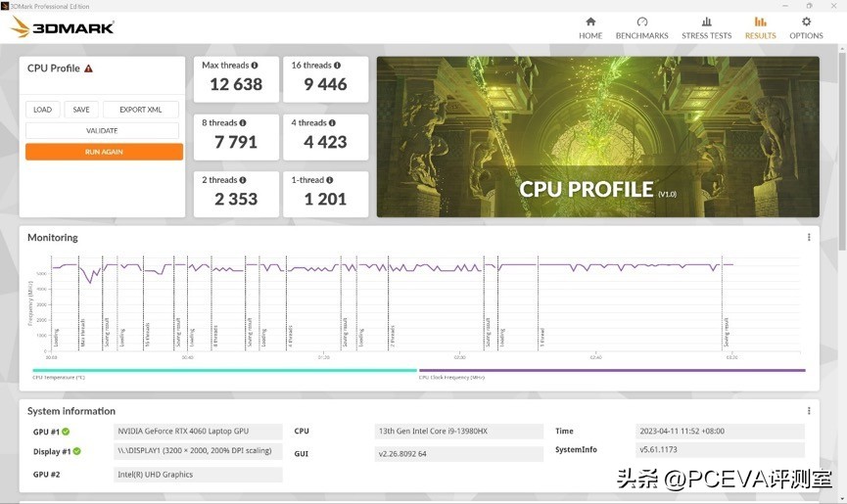Click the CPU PROFILE banner image
Viewport: 847px width, 504px height.
[598, 137]
